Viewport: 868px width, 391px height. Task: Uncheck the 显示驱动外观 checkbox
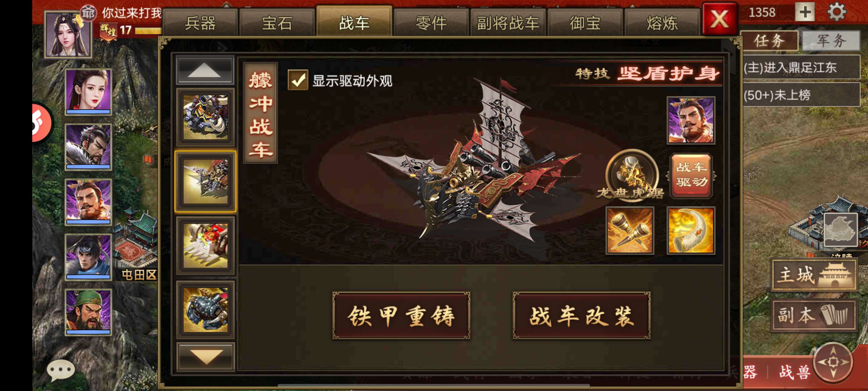pyautogui.click(x=298, y=80)
